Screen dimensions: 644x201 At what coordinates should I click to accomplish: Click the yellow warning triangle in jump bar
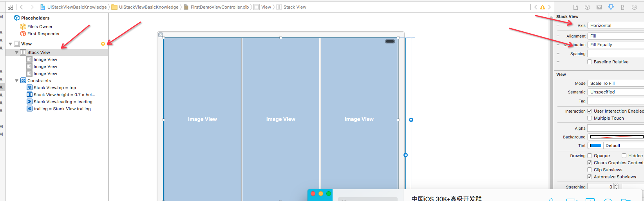point(543,7)
